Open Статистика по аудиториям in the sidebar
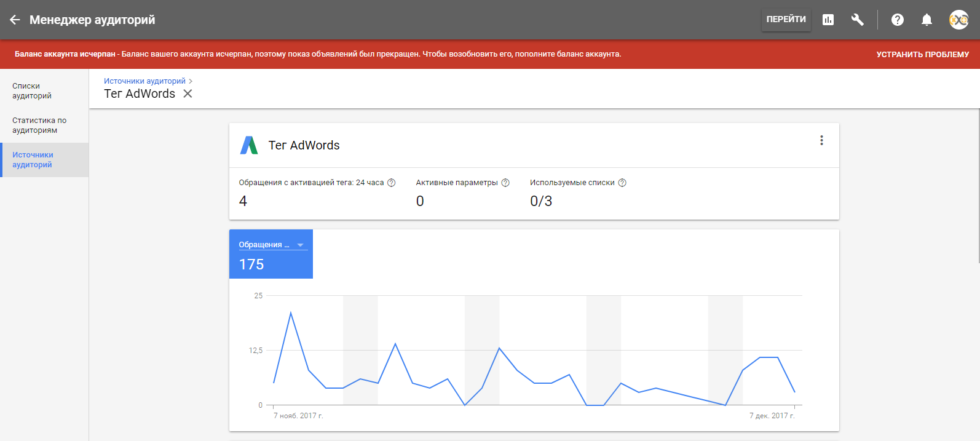The height and width of the screenshot is (441, 980). coord(44,125)
